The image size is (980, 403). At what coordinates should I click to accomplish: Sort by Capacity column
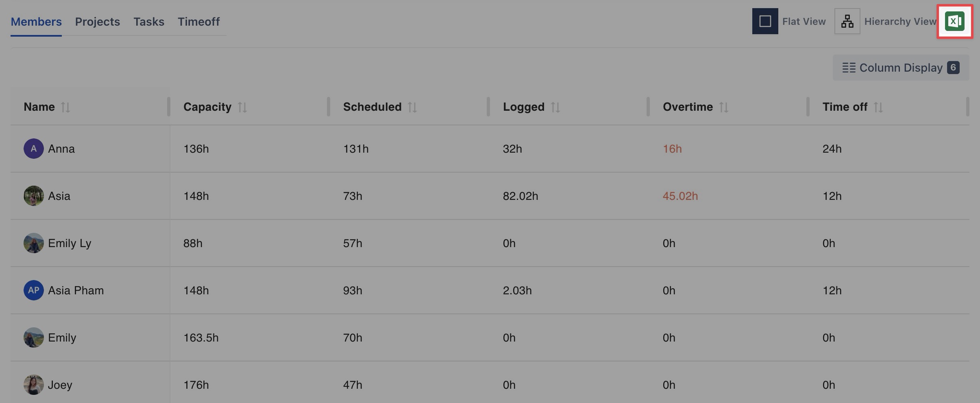click(x=242, y=107)
